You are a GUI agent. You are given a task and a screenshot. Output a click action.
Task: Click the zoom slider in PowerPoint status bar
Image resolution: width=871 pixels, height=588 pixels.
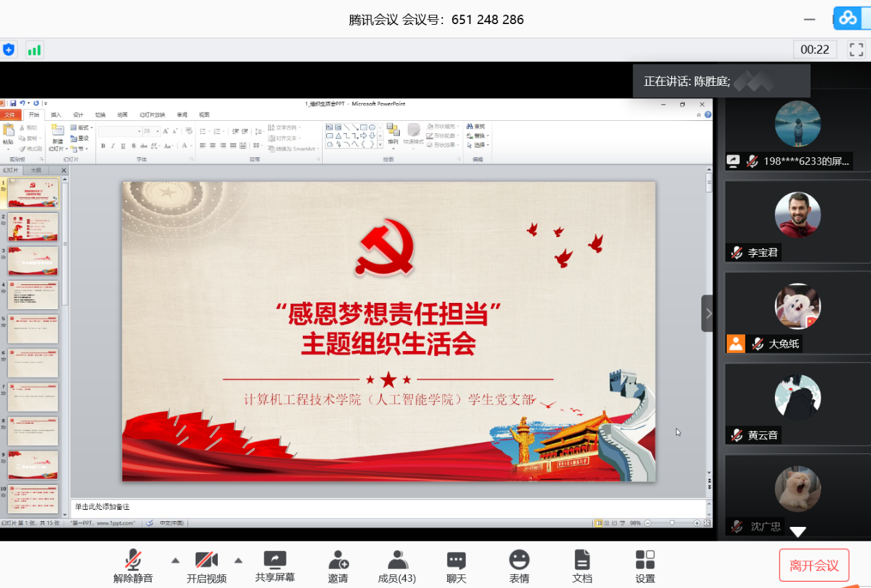coord(671,523)
